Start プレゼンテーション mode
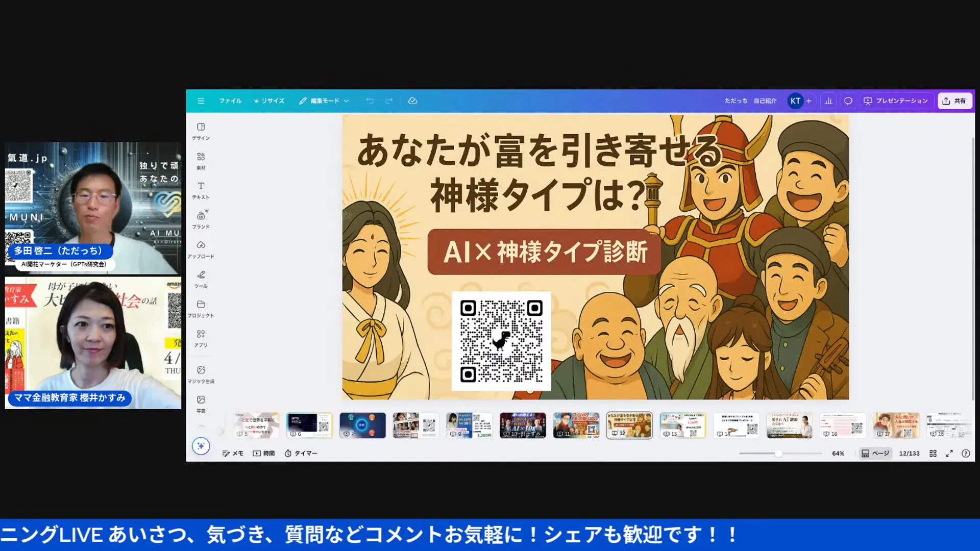Viewport: 980px width, 551px height. [896, 101]
